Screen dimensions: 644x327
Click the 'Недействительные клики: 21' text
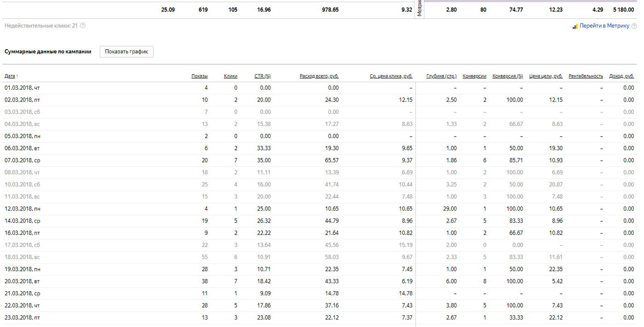(41, 26)
